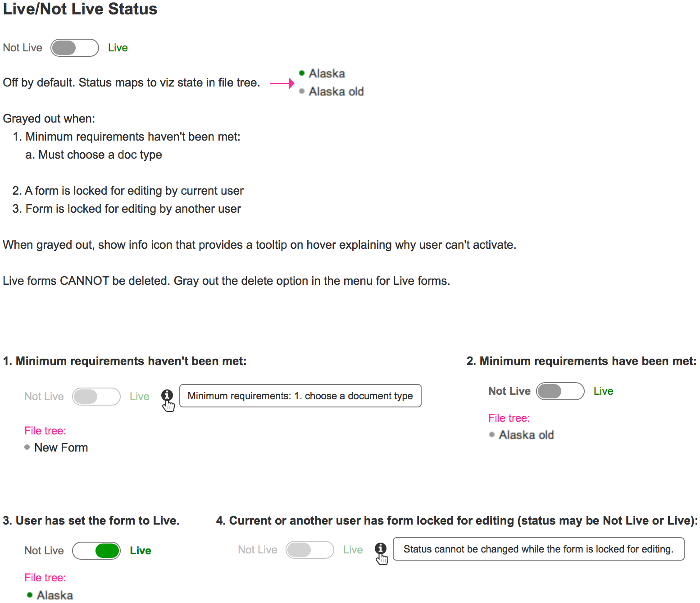Click gray status dot beside top Alaska old
The width and height of the screenshot is (700, 603).
[x=302, y=91]
